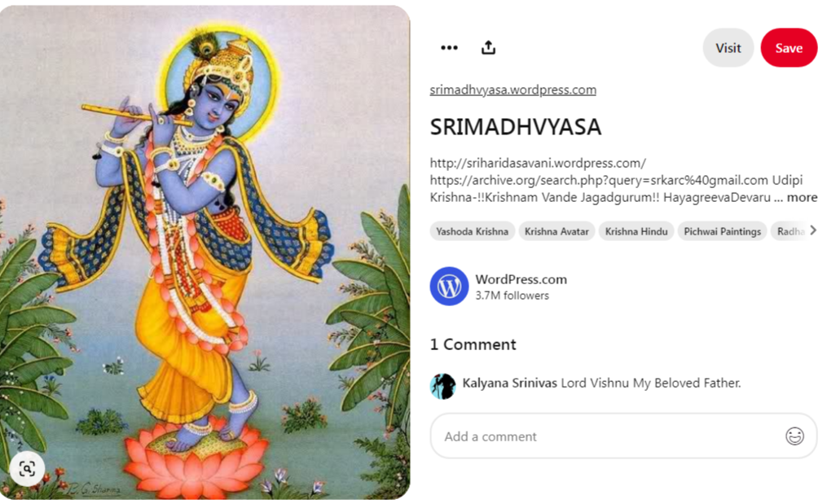Screen dimensions: 827x504
Task: Open visual search lens on image
Action: 27,469
